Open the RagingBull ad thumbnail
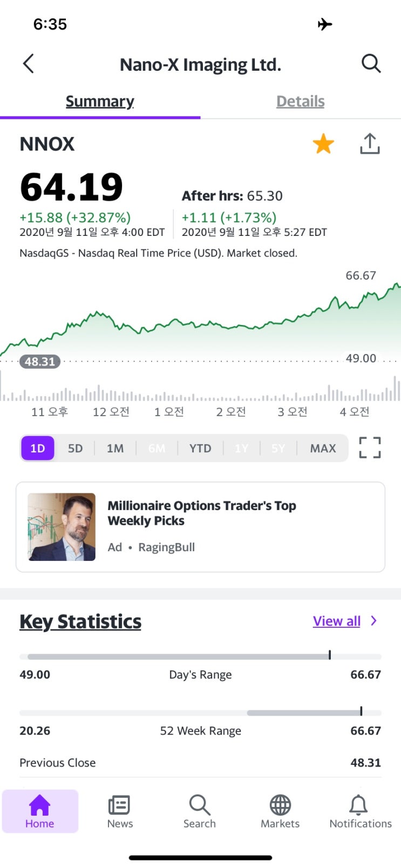The image size is (401, 868). tap(62, 527)
